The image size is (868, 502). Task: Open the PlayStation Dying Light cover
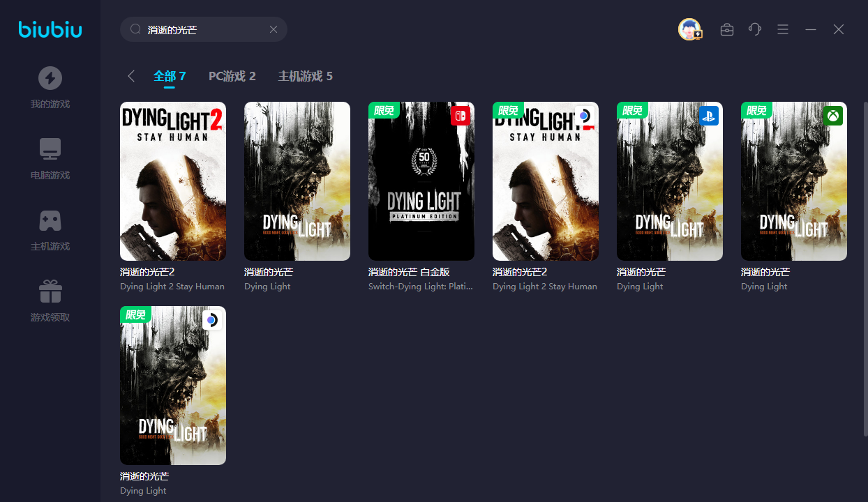670,181
